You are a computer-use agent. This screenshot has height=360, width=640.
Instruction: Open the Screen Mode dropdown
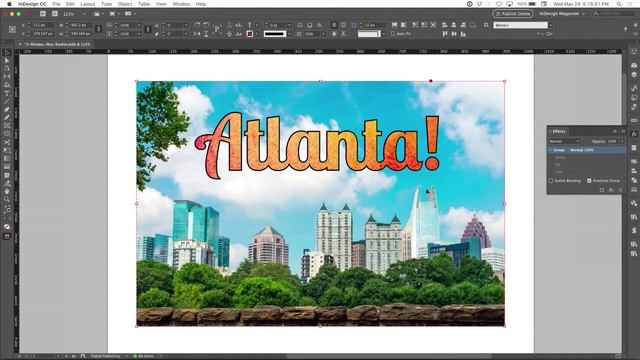(114, 14)
